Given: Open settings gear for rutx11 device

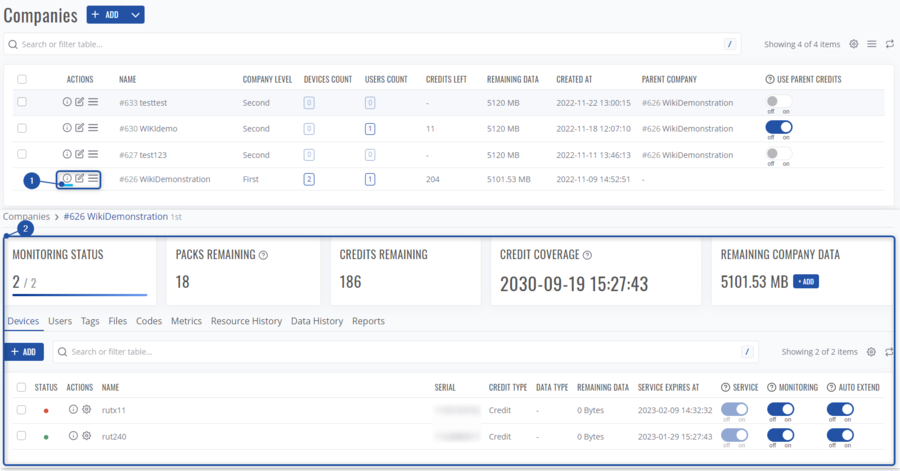Looking at the screenshot, I should (x=87, y=410).
